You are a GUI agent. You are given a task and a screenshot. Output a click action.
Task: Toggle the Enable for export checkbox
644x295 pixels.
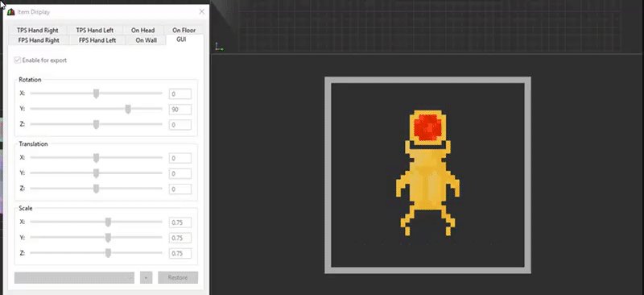pyautogui.click(x=17, y=60)
